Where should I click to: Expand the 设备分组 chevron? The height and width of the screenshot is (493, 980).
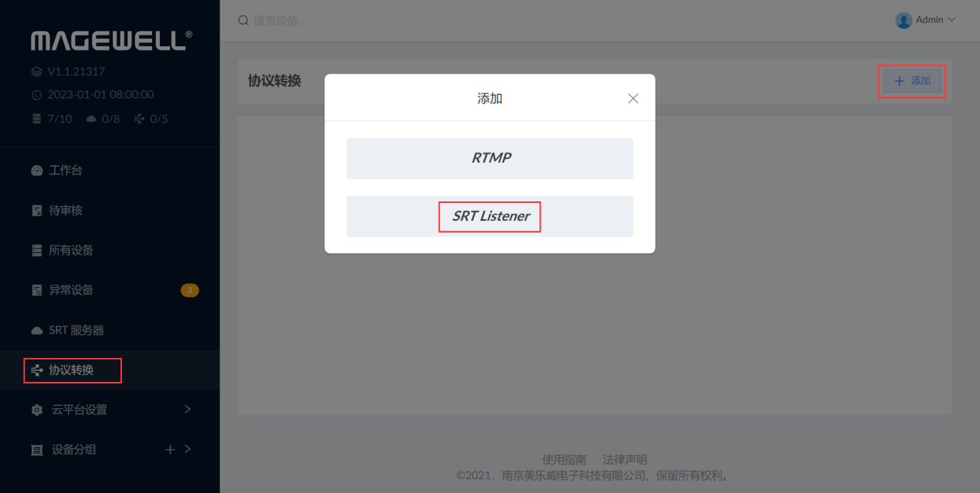click(x=188, y=449)
